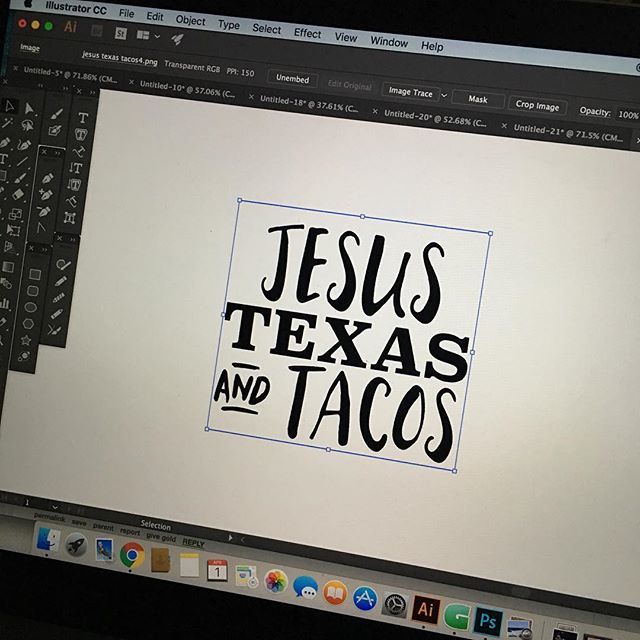Pick the Polygon tool
The image size is (640, 640).
[x=29, y=324]
